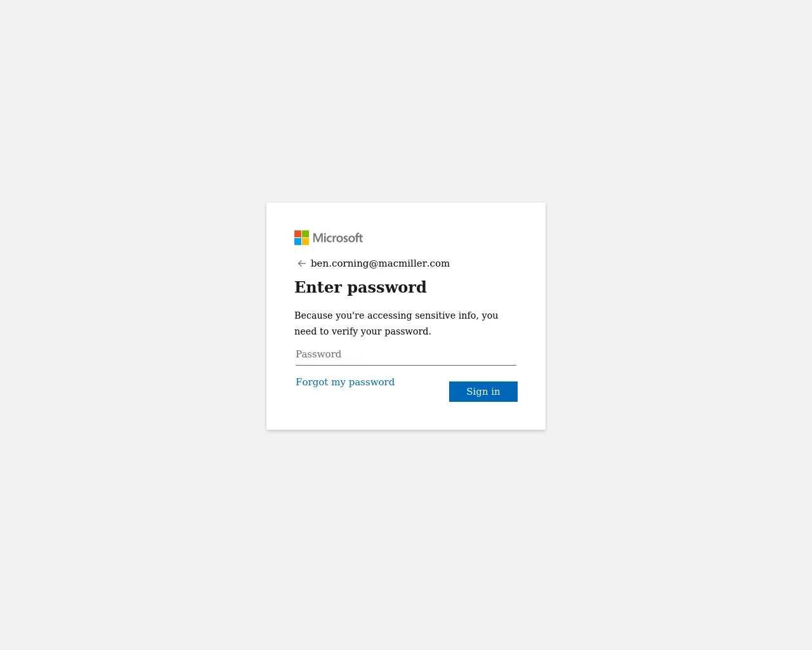Click the ben.corning@macmiller.com email address
Screen dimensions: 812x650
click(380, 263)
